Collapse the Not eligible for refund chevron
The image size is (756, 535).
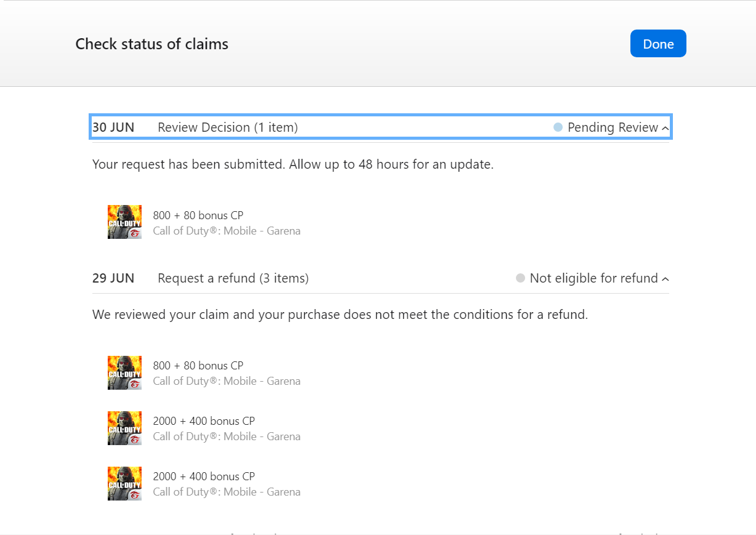coord(665,279)
